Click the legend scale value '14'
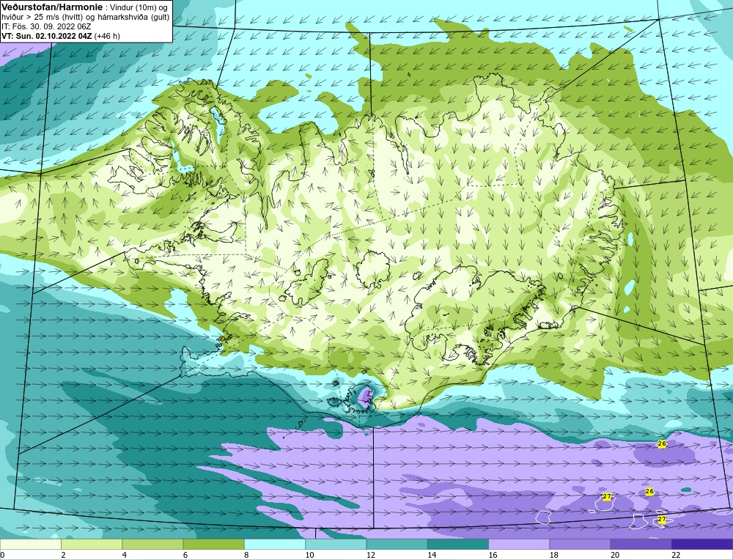This screenshot has height=560, width=733. [431, 555]
